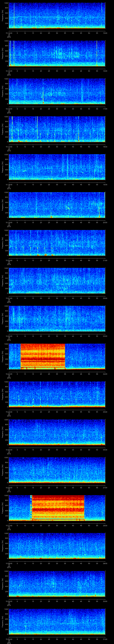This screenshot has height=644, width=114.
Task: Click the "15:22:00" start time label
Action: (9, 336)
